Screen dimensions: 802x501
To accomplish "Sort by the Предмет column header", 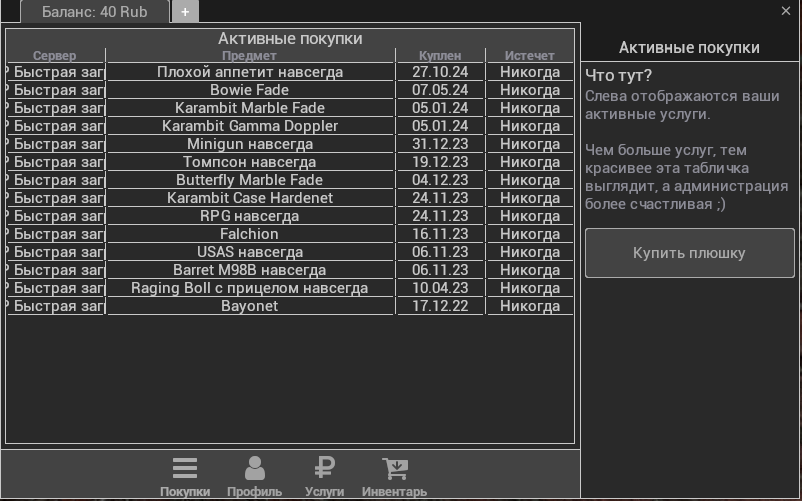I will pyautogui.click(x=250, y=56).
